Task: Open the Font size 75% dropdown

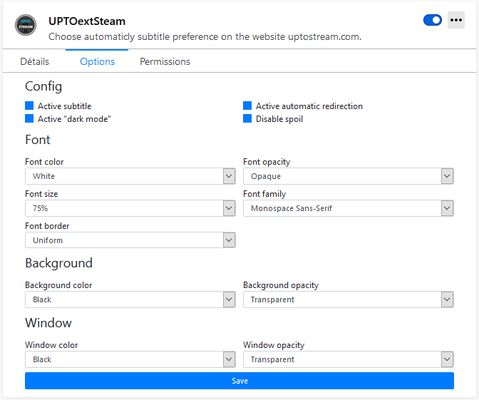Action: pos(130,208)
